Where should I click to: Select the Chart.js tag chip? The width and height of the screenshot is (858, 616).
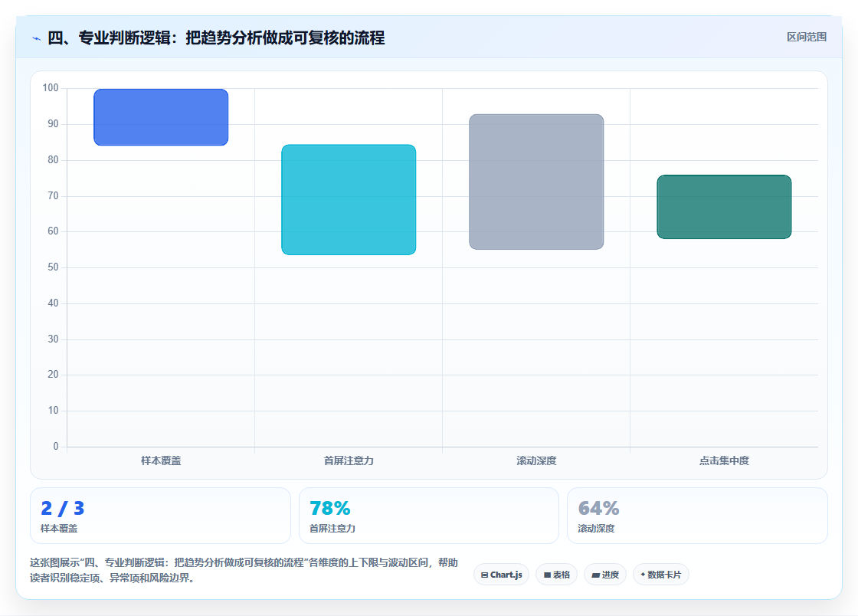coord(501,575)
